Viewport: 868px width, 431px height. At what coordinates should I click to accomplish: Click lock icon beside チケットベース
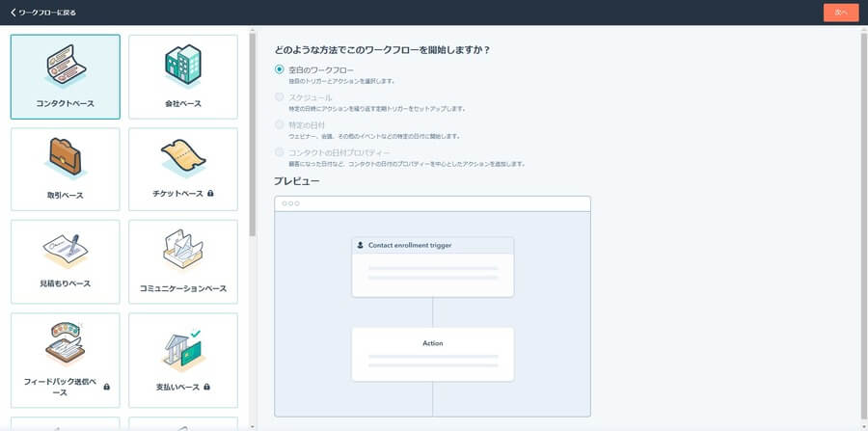pos(210,194)
